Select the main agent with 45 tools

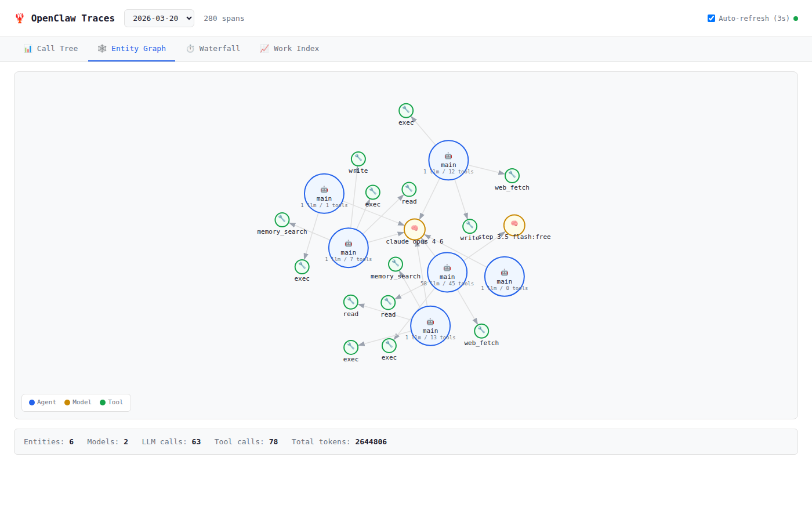pyautogui.click(x=447, y=271)
